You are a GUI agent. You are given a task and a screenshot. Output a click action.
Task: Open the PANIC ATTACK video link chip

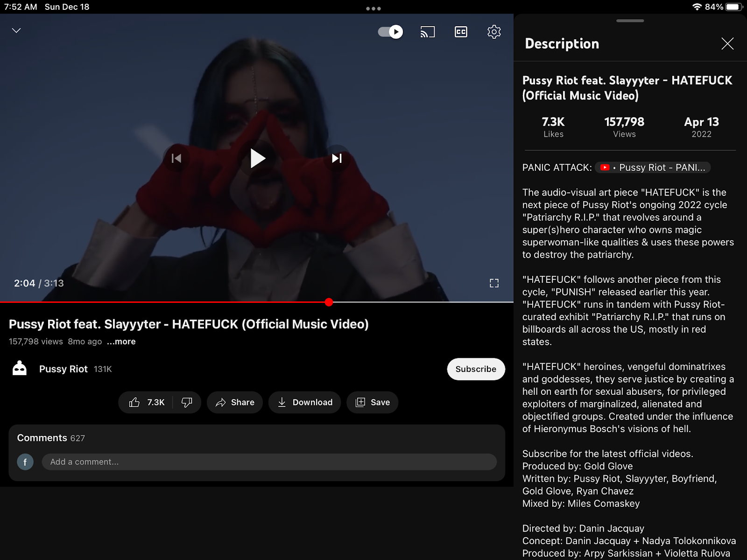click(x=652, y=168)
